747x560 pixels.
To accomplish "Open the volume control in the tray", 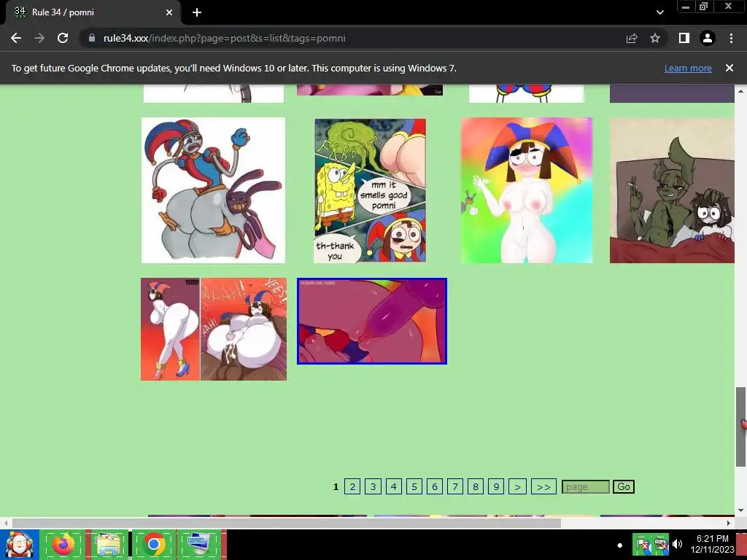I will (x=677, y=545).
